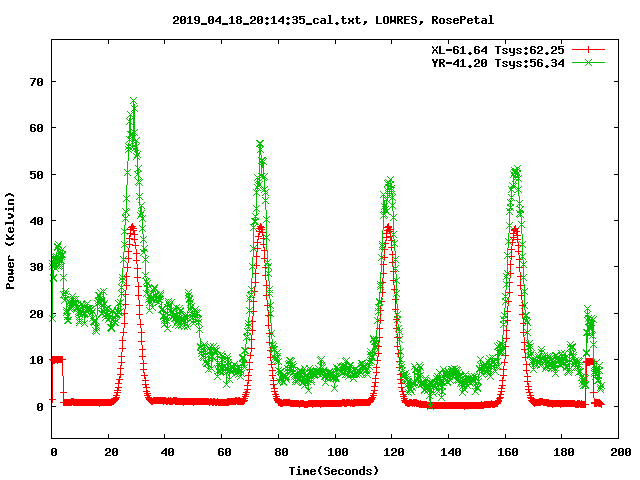Screen dimensions: 640x480
Task: Click the green YR legend line sample
Action: pyautogui.click(x=588, y=62)
